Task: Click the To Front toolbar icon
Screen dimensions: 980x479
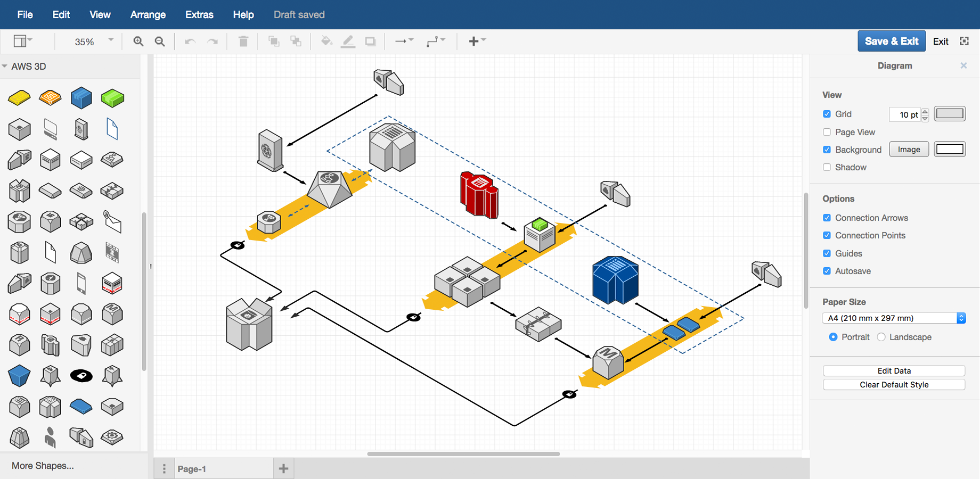Action: (274, 41)
